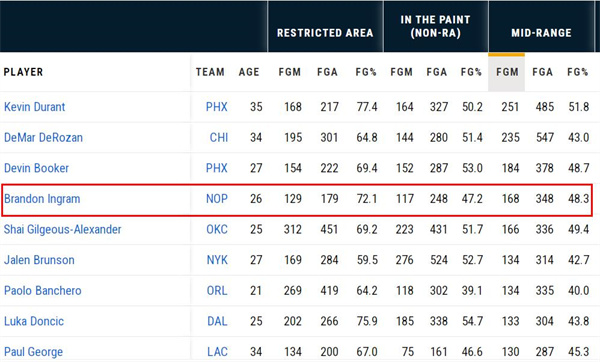
Task: Open NOP team link for Ingram
Action: pyautogui.click(x=217, y=199)
